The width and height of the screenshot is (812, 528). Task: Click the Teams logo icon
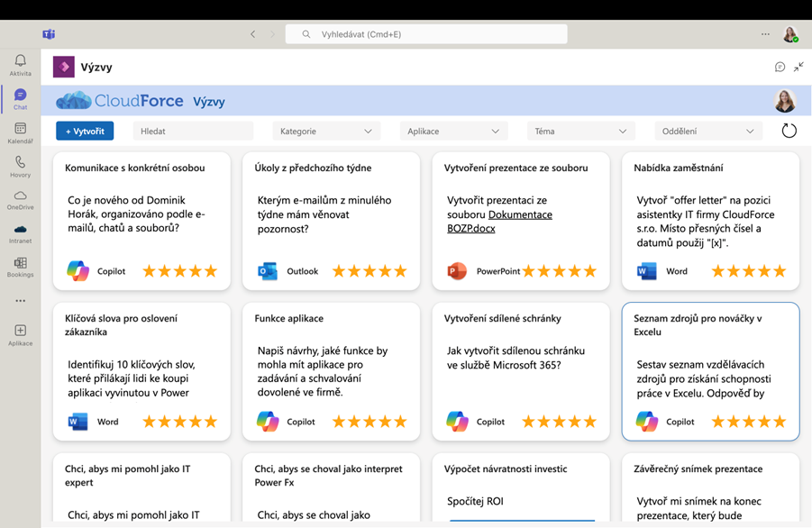coord(49,34)
